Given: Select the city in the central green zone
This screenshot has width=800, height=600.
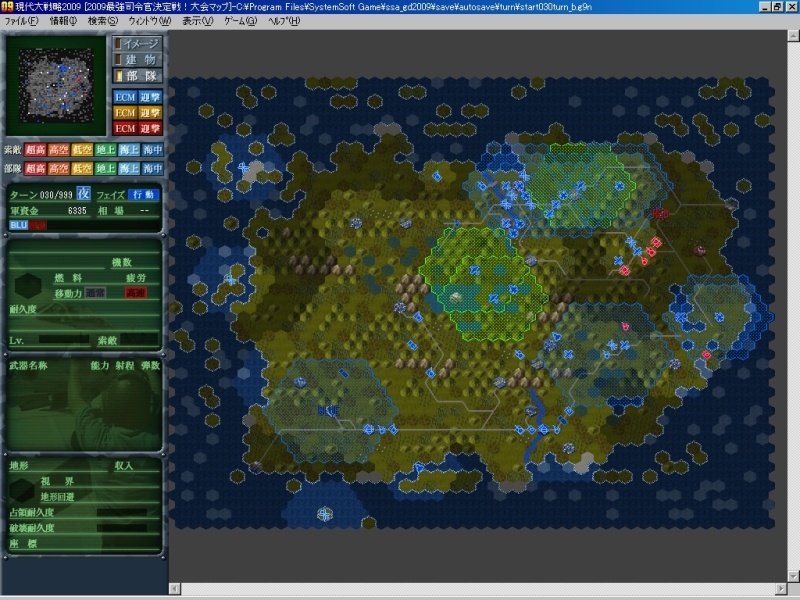Looking at the screenshot, I should pyautogui.click(x=456, y=298).
